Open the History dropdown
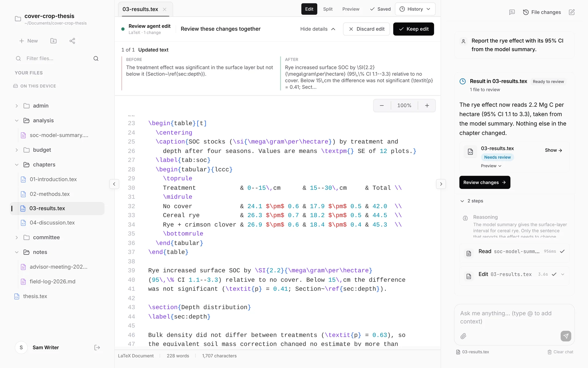The width and height of the screenshot is (588, 368). [415, 9]
